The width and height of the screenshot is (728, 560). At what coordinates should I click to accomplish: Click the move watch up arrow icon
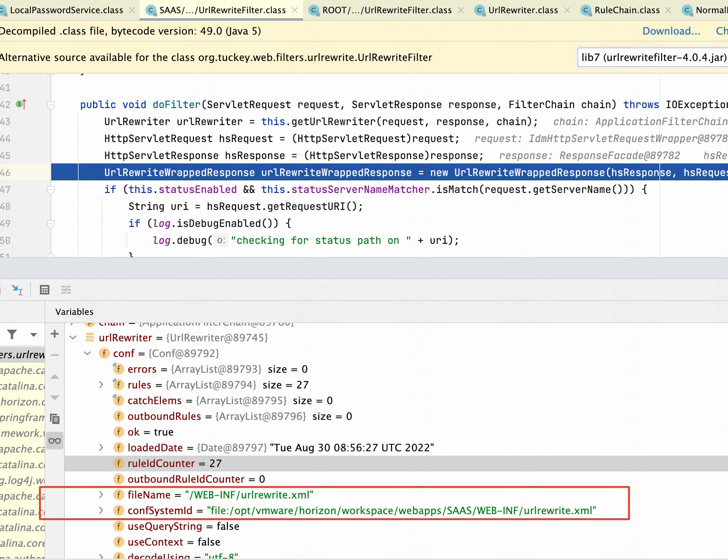point(55,377)
